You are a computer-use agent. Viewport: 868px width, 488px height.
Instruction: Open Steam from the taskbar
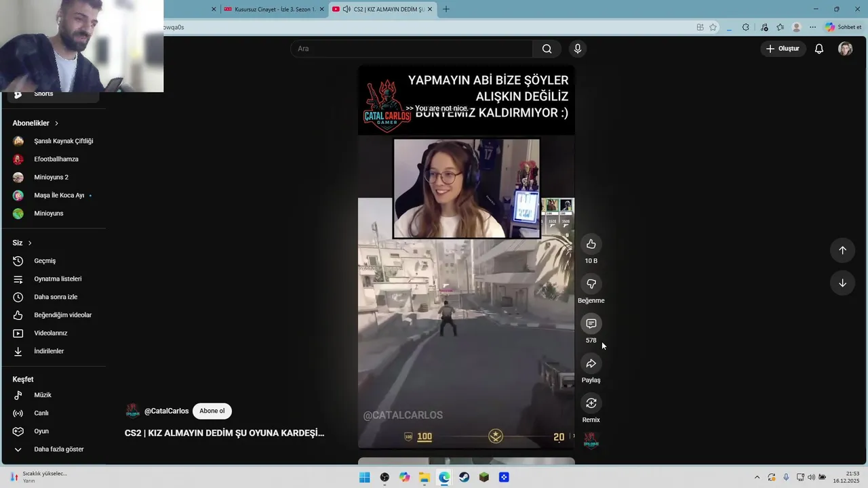click(464, 477)
